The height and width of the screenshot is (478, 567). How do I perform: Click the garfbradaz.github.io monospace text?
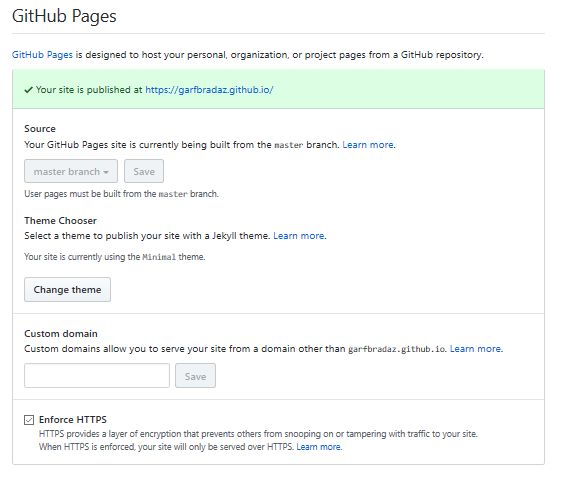click(397, 349)
